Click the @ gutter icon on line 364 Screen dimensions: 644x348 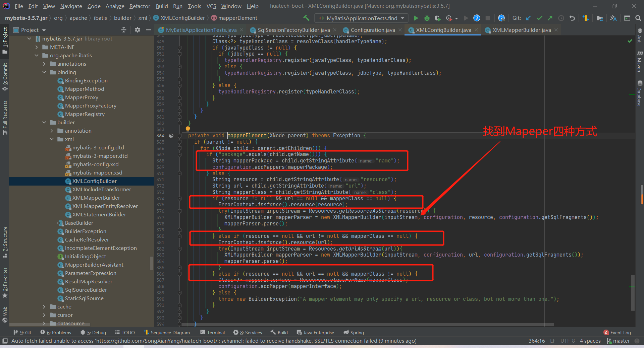pyautogui.click(x=171, y=136)
